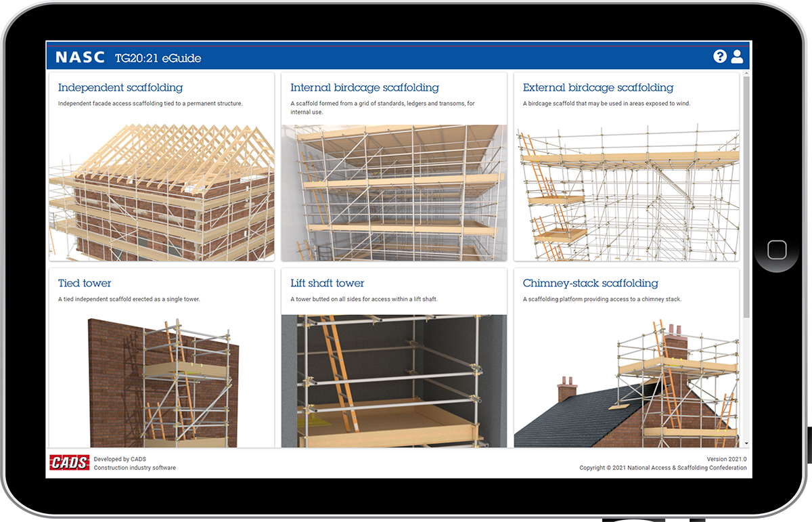The width and height of the screenshot is (812, 522).
Task: Click the 'access to a chimney stack' description
Action: point(602,299)
